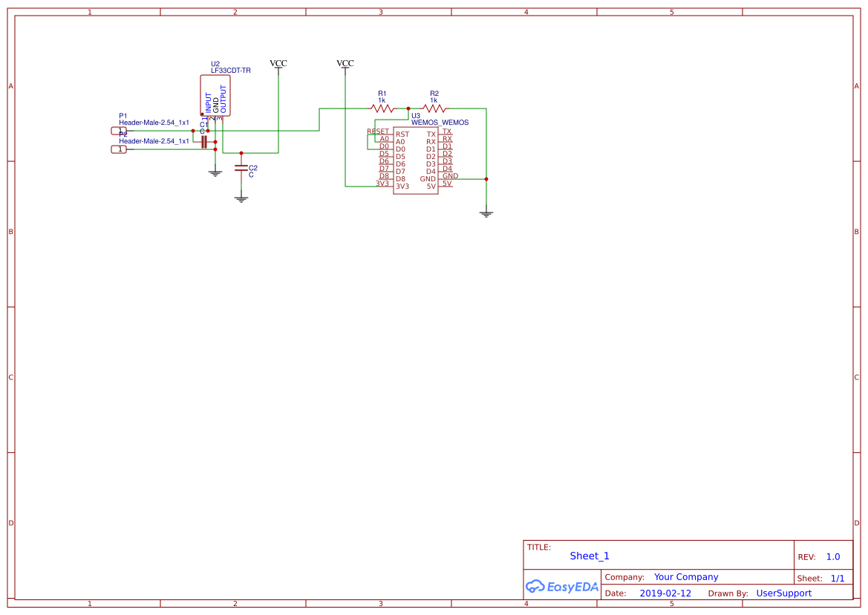Select the date 2019-02-12 field

[x=665, y=593]
